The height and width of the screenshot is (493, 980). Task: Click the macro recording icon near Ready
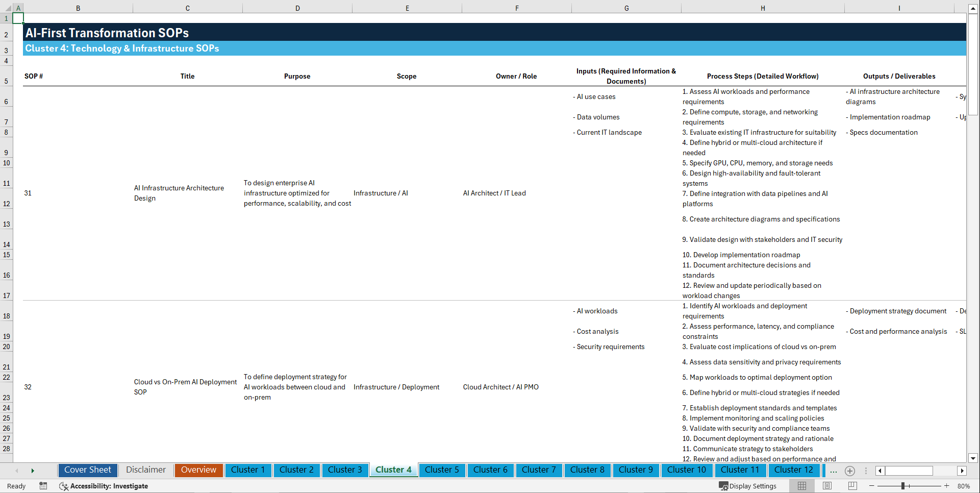point(43,486)
